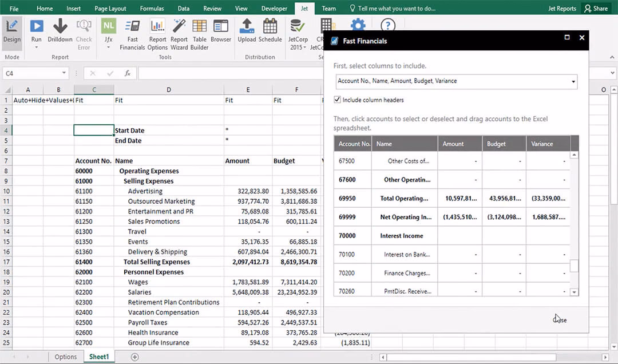Screen dimensions: 618x364
Task: Switch to the Options sheet tab
Action: point(66,357)
